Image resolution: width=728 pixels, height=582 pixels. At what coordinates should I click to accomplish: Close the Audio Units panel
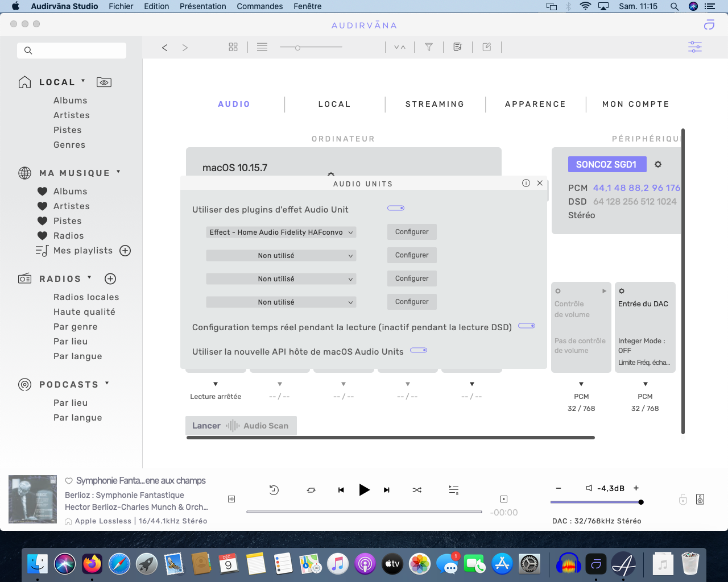coord(540,183)
